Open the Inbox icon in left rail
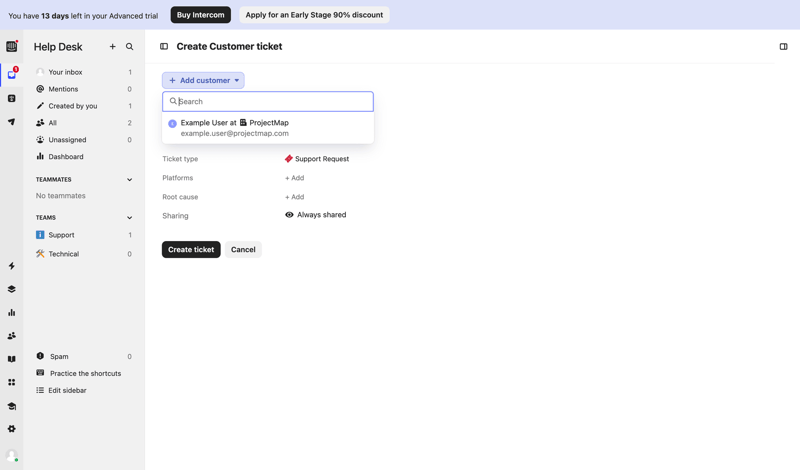Screen dimensions: 800x470 point(12,75)
